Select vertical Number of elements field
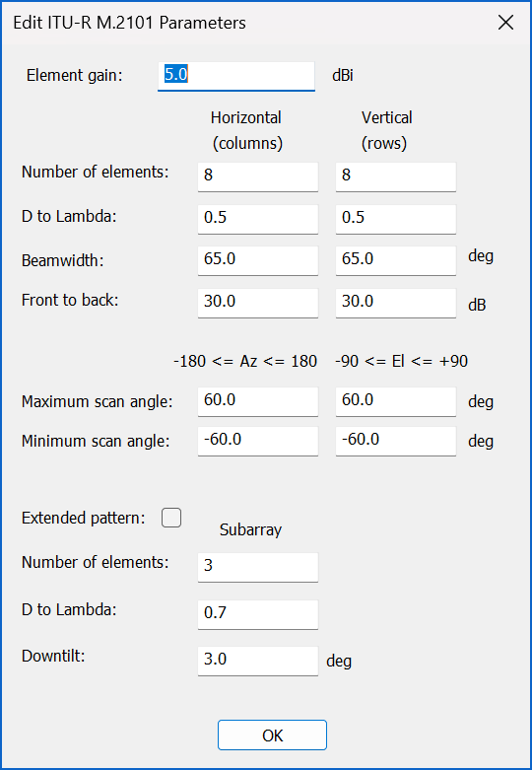 coord(396,176)
